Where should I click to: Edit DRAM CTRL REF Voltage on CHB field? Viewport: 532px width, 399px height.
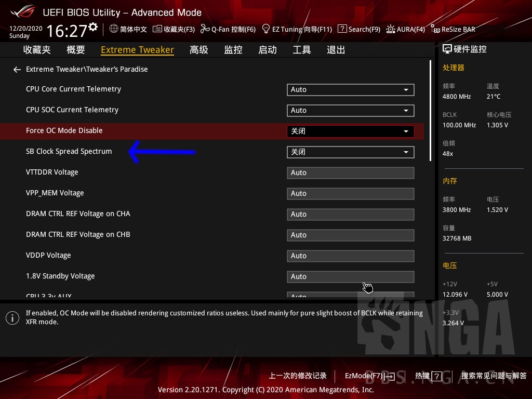click(351, 235)
